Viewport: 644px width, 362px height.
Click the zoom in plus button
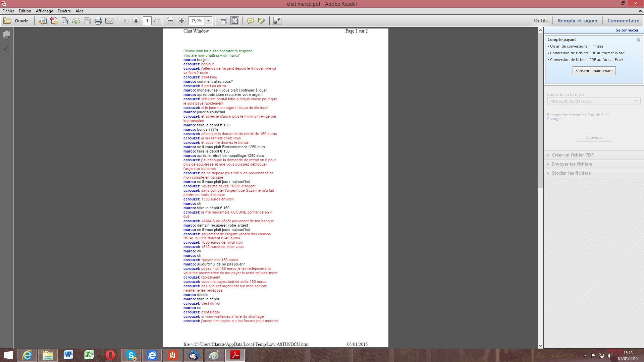click(x=181, y=21)
